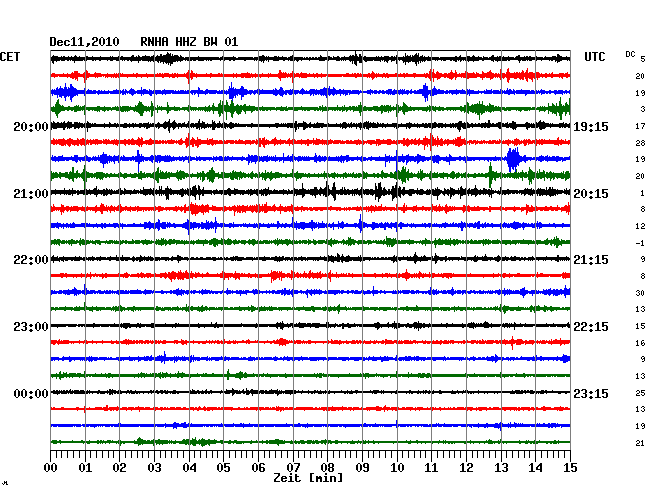The width and height of the screenshot is (650, 494).
Task: Click the RNHA HHZ BW 01 station label
Action: pyautogui.click(x=189, y=42)
